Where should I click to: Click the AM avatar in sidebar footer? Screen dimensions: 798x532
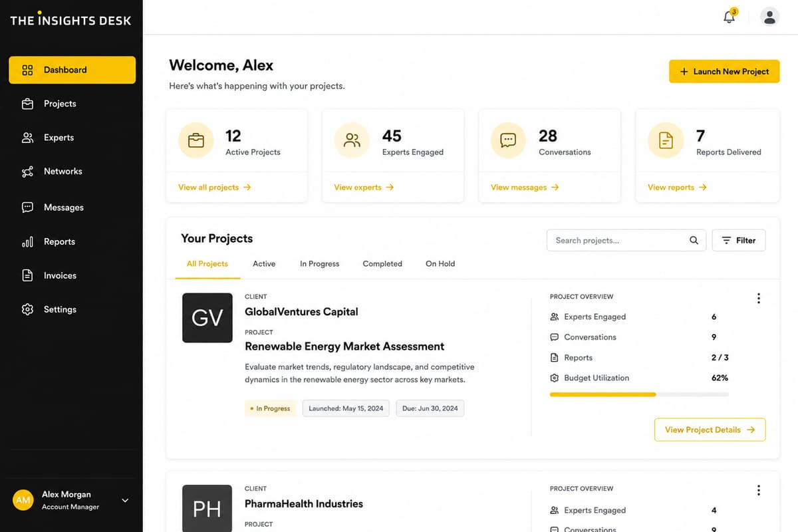point(23,500)
